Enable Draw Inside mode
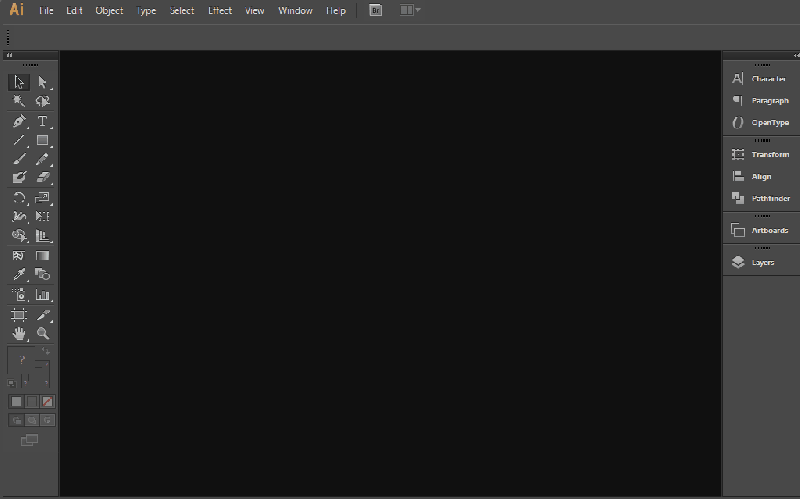 pos(47,420)
